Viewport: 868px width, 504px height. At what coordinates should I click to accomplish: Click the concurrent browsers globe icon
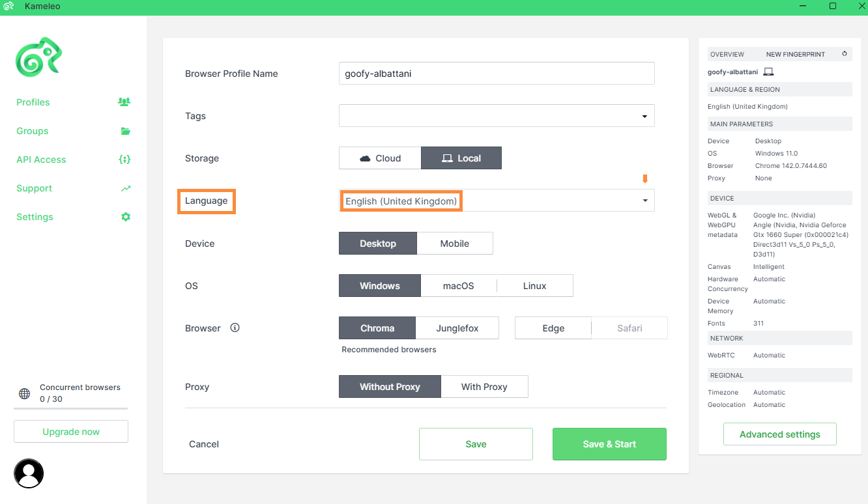pyautogui.click(x=24, y=393)
